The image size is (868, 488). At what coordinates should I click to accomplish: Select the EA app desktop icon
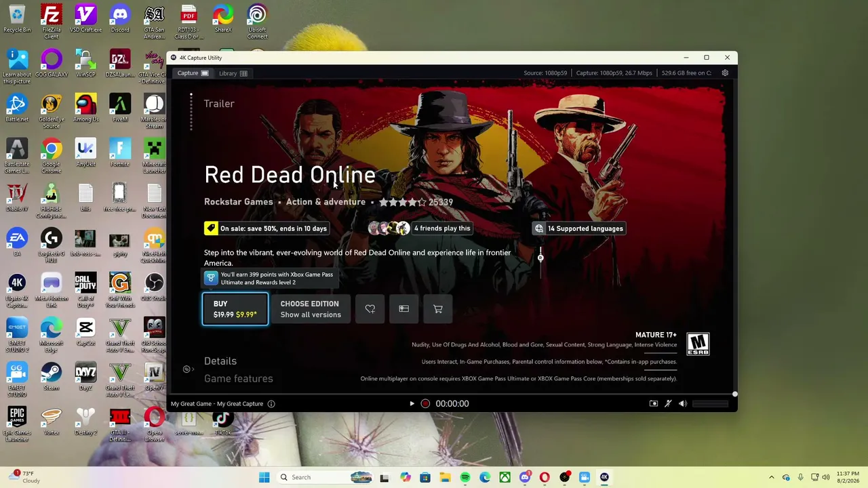(x=17, y=243)
